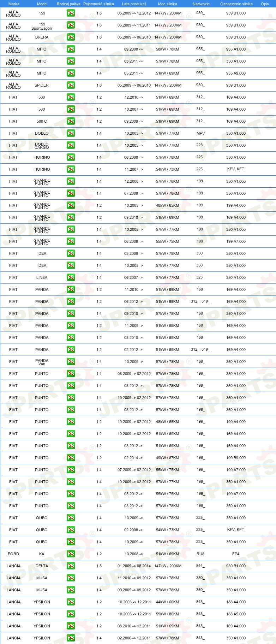Image resolution: width=276 pixels, height=644 pixels.
Task: Click fuel icon in GRANDE PUNTO 06.2006 row
Action: tap(71, 241)
